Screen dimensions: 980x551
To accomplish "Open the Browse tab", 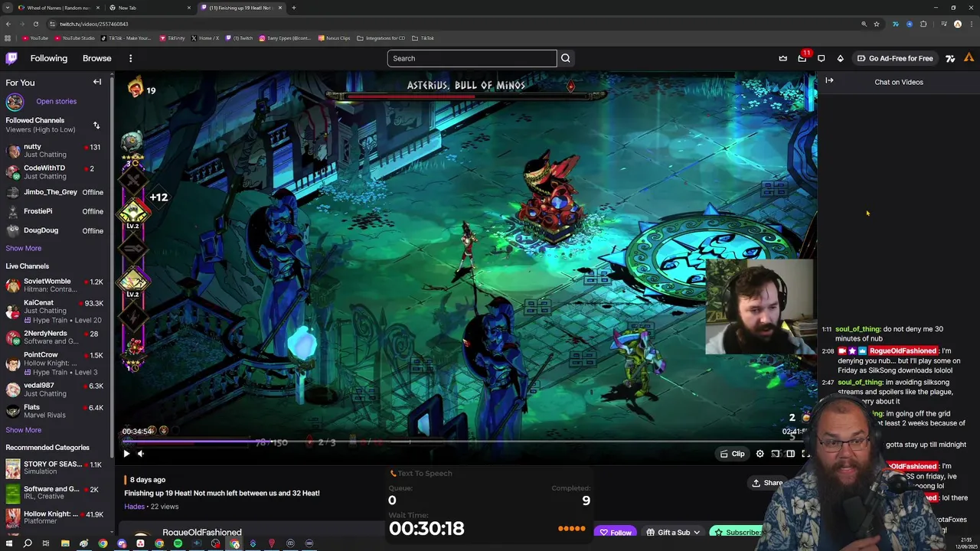I will (x=97, y=58).
